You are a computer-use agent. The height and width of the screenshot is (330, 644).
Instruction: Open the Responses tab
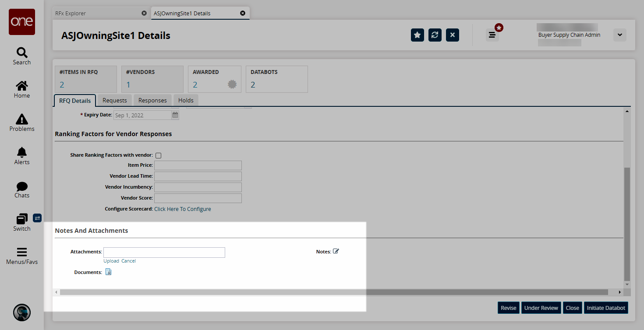pyautogui.click(x=152, y=100)
